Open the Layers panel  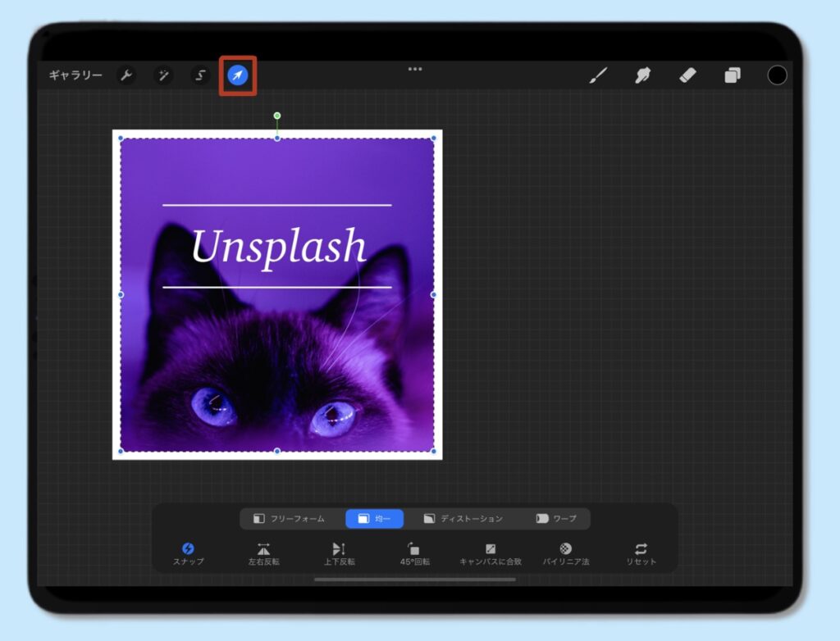pos(733,75)
